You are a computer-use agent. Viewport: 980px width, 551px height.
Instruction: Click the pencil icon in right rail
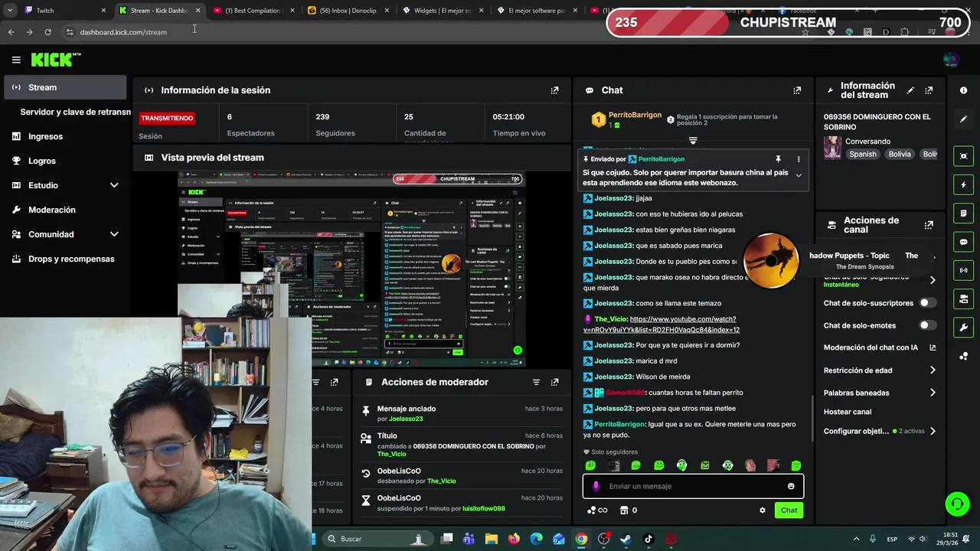[x=963, y=119]
